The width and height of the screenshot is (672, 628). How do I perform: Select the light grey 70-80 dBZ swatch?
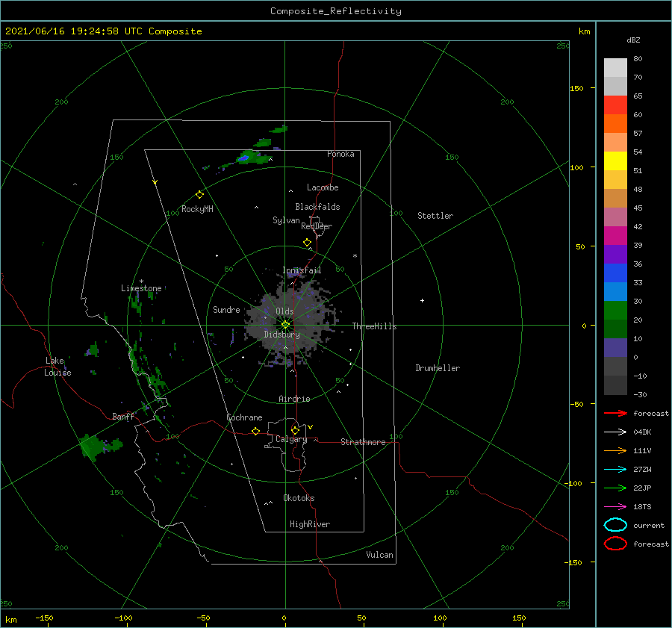615,68
